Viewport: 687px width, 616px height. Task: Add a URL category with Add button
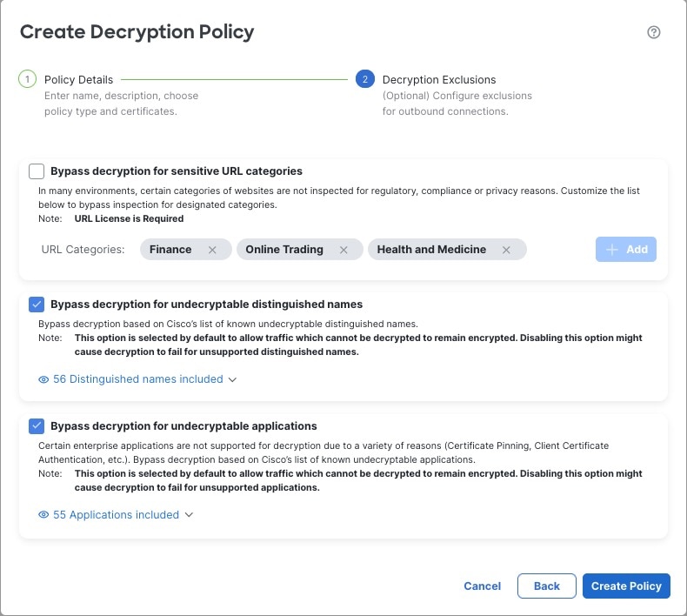coord(625,250)
